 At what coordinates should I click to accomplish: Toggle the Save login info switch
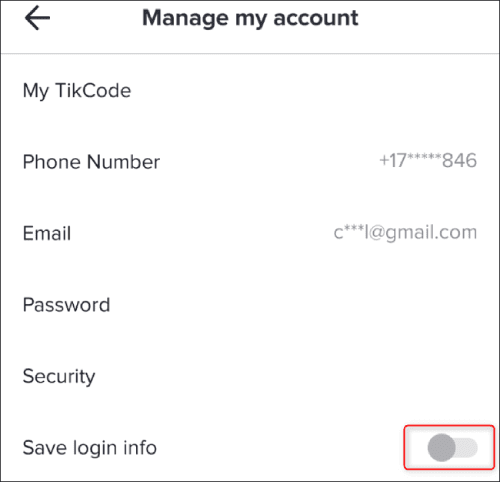pyautogui.click(x=452, y=447)
